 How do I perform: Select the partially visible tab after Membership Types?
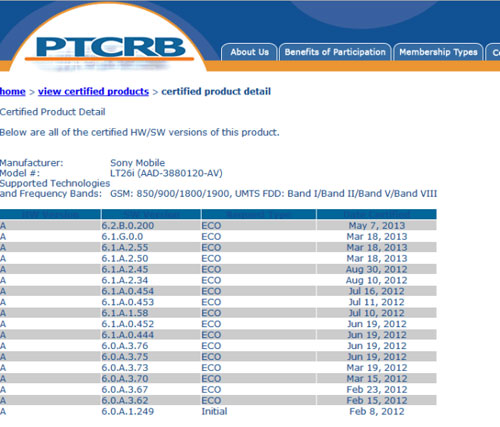click(x=493, y=52)
